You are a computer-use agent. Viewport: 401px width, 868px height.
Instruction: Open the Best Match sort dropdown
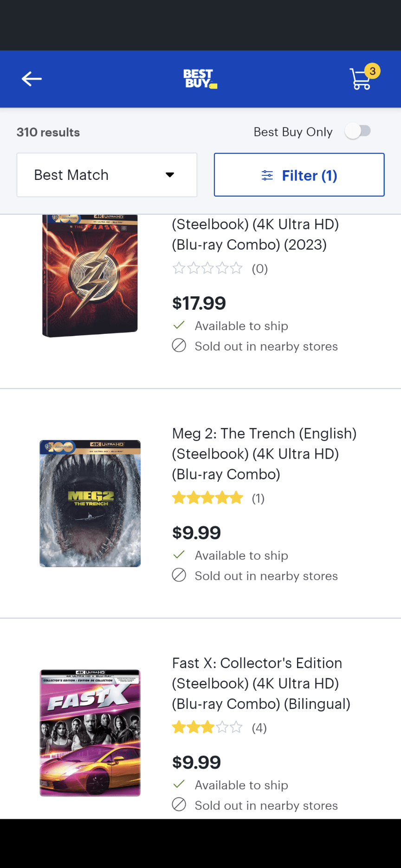pyautogui.click(x=107, y=175)
